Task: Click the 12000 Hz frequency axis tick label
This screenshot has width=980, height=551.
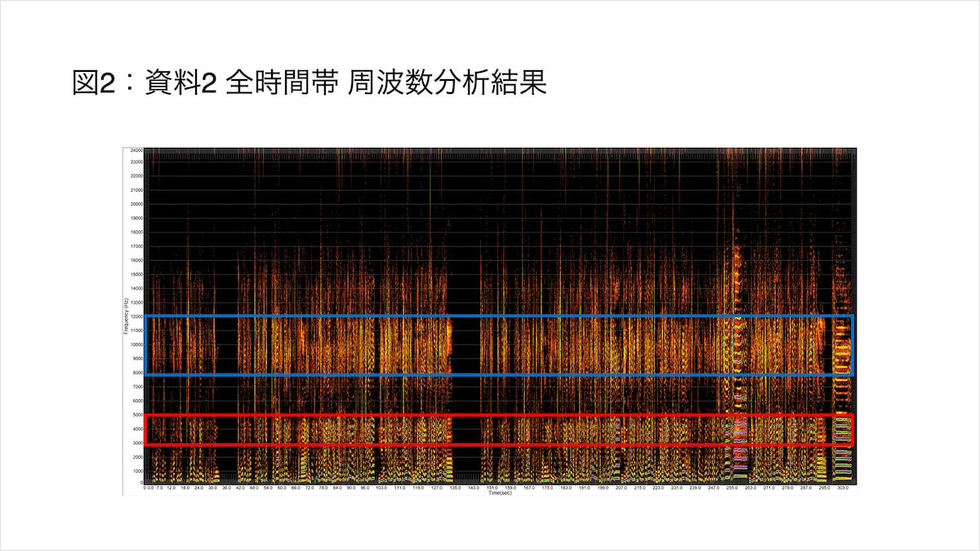Action: coord(136,317)
